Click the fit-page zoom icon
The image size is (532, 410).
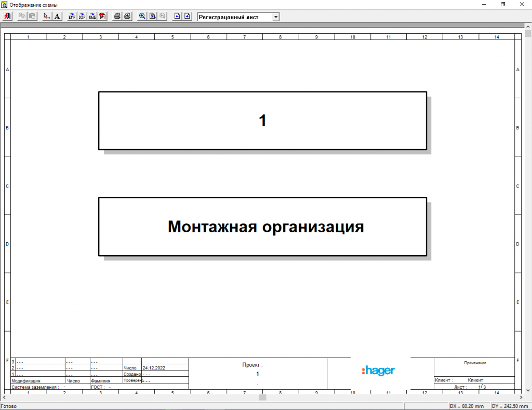[152, 17]
